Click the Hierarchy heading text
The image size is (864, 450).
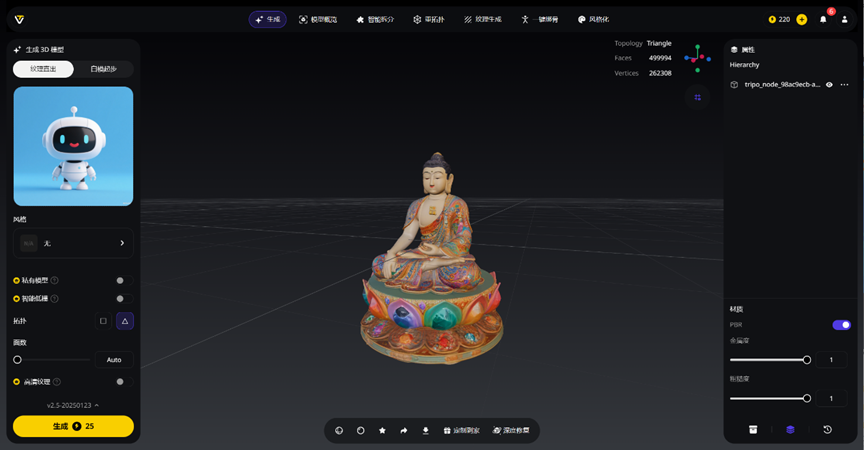pyautogui.click(x=744, y=65)
